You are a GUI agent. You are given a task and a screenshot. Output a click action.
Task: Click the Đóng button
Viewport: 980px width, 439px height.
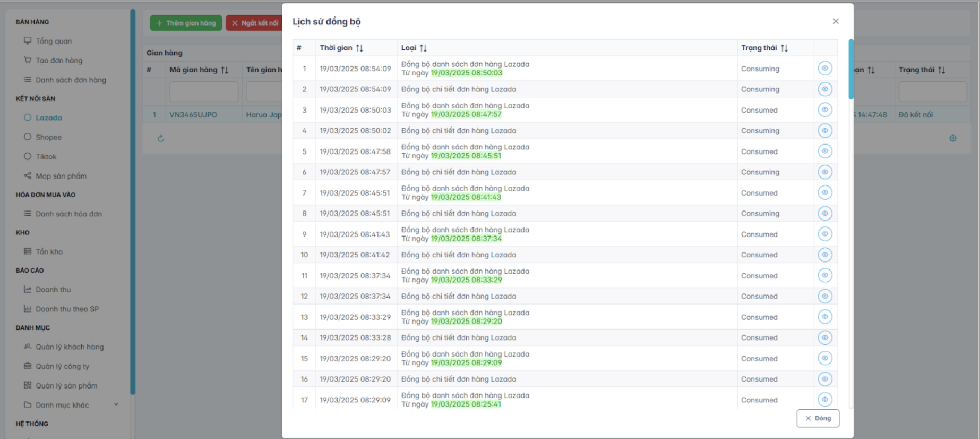click(x=818, y=418)
